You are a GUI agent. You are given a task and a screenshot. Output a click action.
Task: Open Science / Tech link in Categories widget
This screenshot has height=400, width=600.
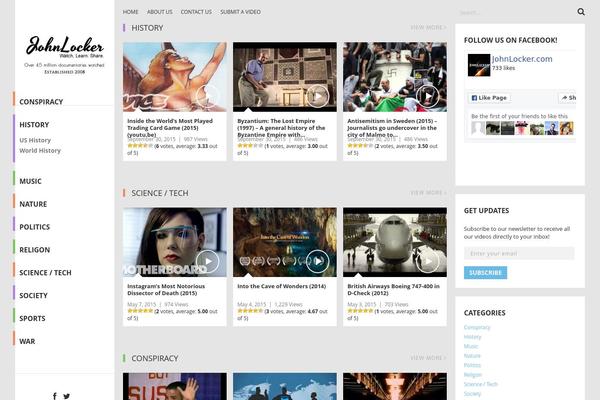(x=481, y=384)
